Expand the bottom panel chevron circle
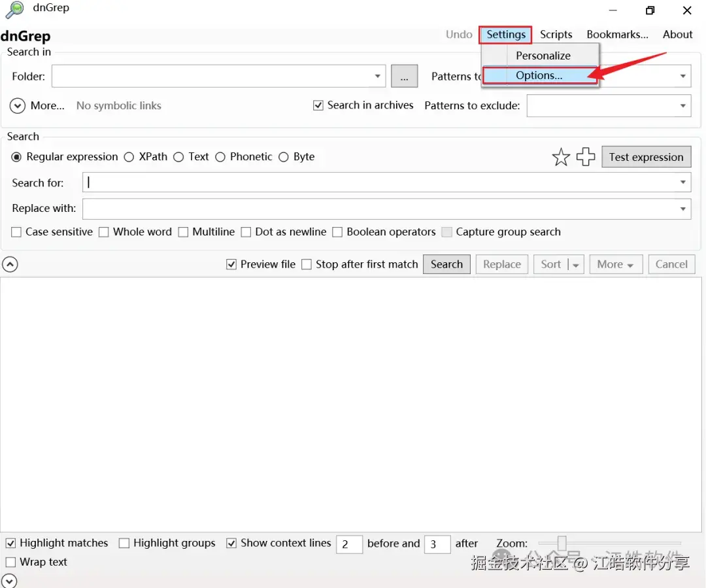This screenshot has width=706, height=588. point(9,581)
